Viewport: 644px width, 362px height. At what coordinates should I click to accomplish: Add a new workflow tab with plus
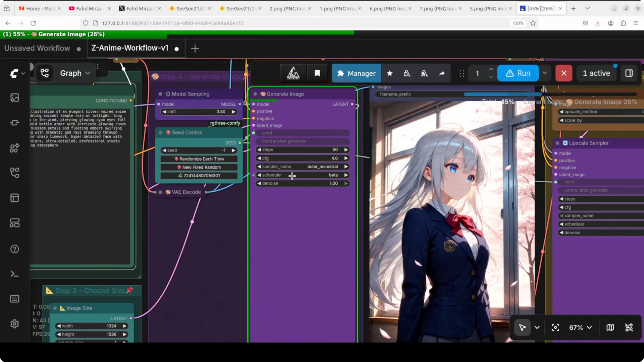(x=195, y=49)
